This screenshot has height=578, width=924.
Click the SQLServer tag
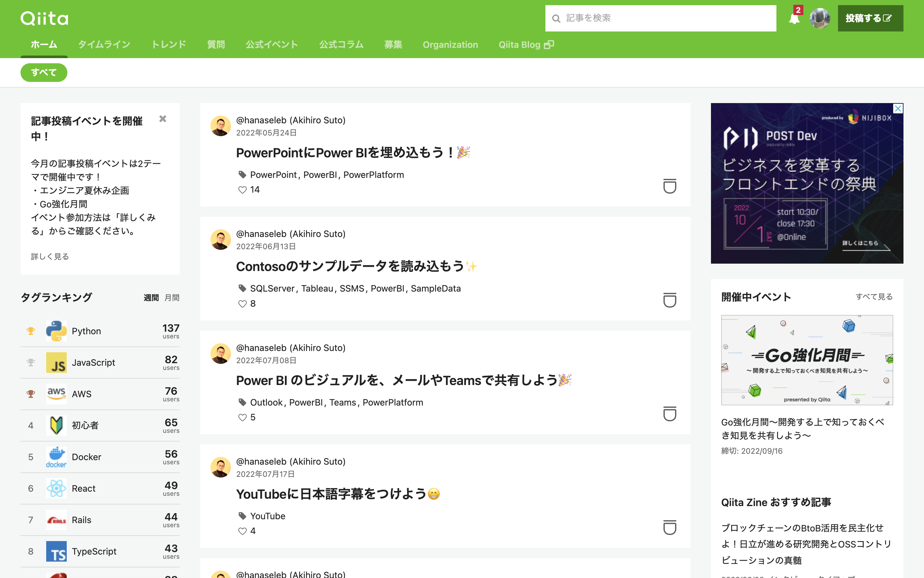pos(272,289)
